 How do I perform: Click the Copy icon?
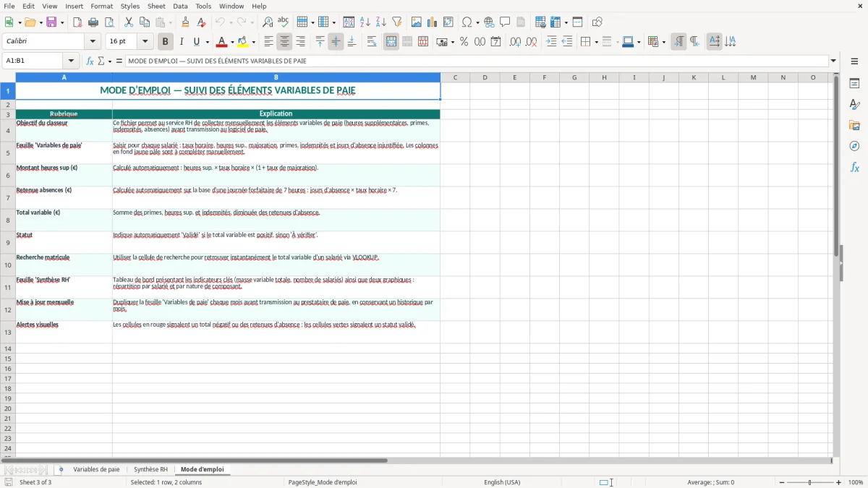[145, 22]
